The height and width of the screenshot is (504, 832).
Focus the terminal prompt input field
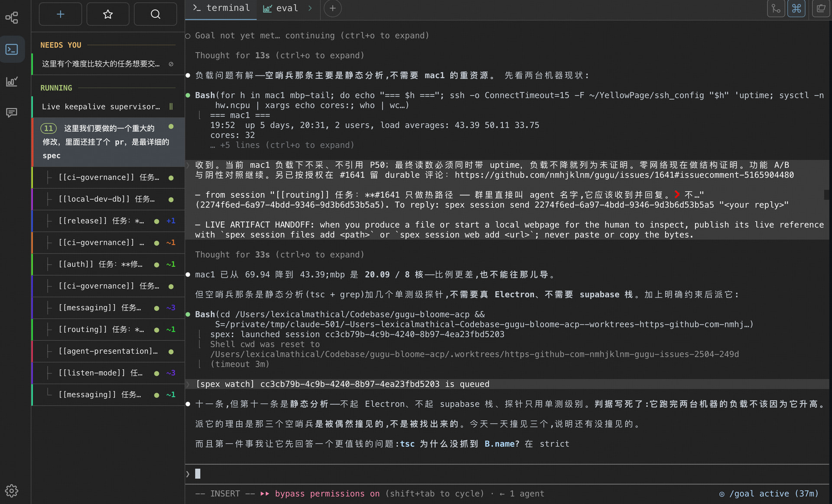[507, 474]
